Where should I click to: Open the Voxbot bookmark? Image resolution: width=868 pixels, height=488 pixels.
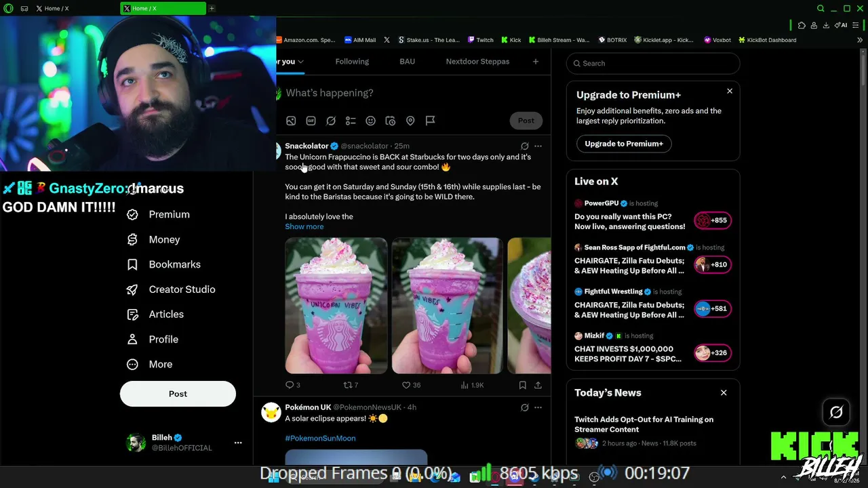[x=717, y=40]
